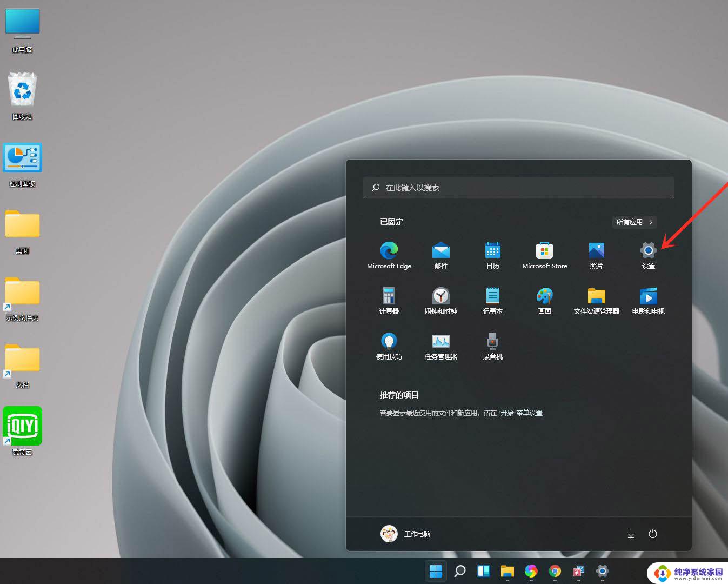This screenshot has height=584, width=728.
Task: Click the 已固定 pinned section heading
Action: (392, 222)
